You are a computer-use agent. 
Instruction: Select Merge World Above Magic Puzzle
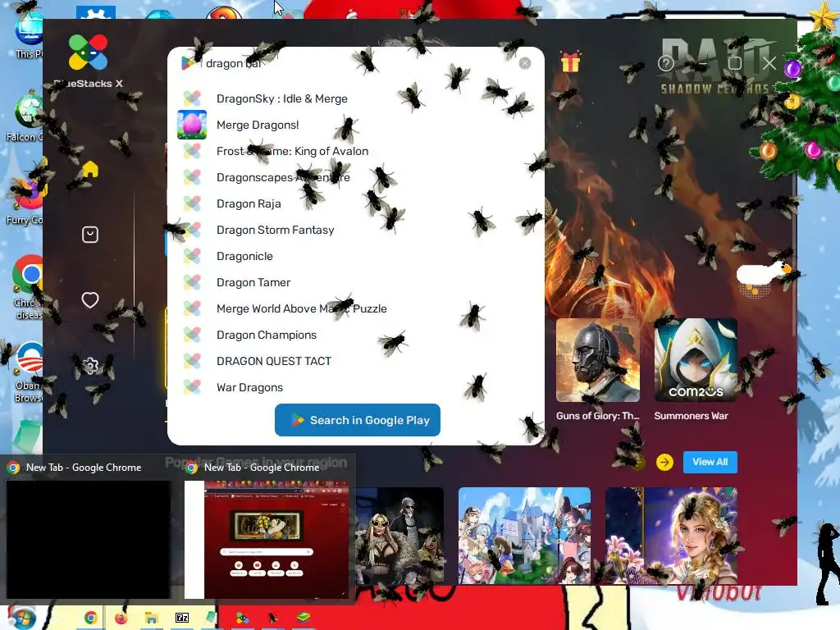click(302, 308)
